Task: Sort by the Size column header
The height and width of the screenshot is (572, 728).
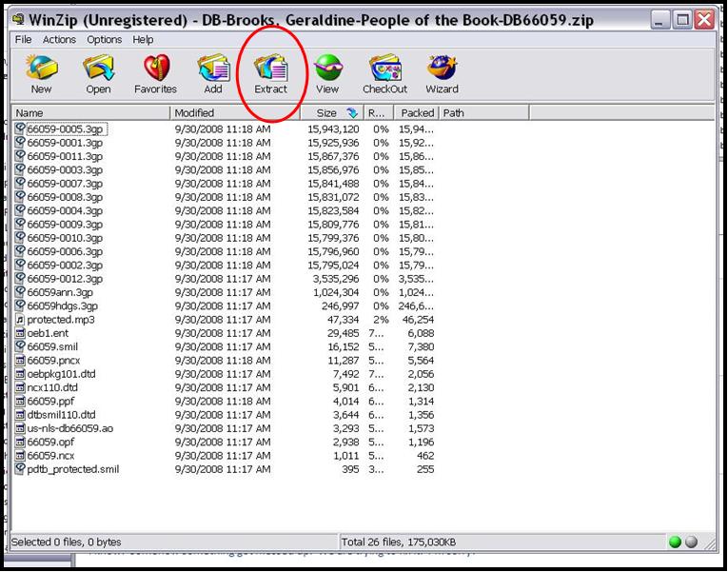Action: click(331, 113)
